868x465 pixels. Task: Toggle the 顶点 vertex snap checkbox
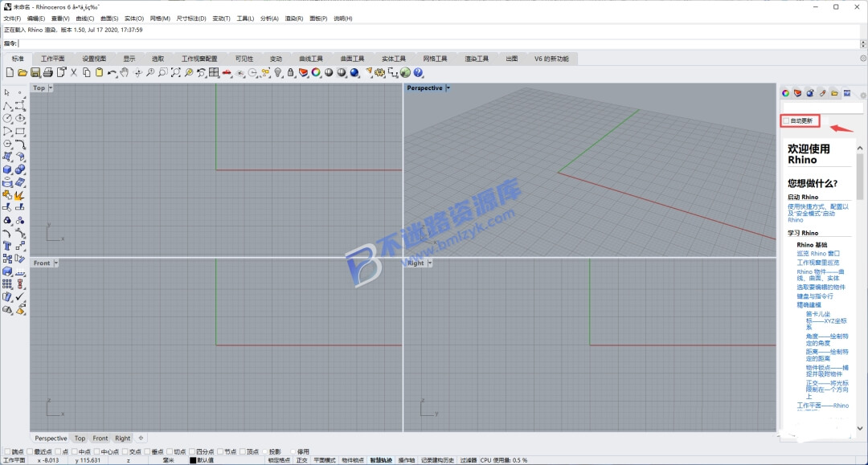pyautogui.click(x=243, y=451)
